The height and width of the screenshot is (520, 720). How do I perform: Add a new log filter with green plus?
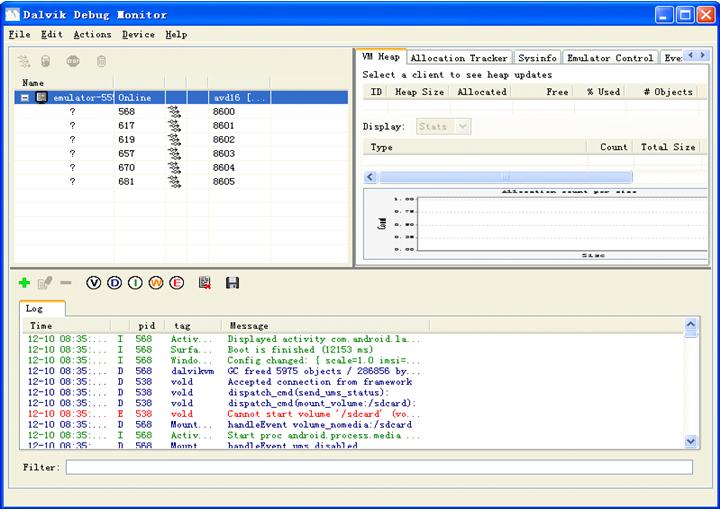24,283
